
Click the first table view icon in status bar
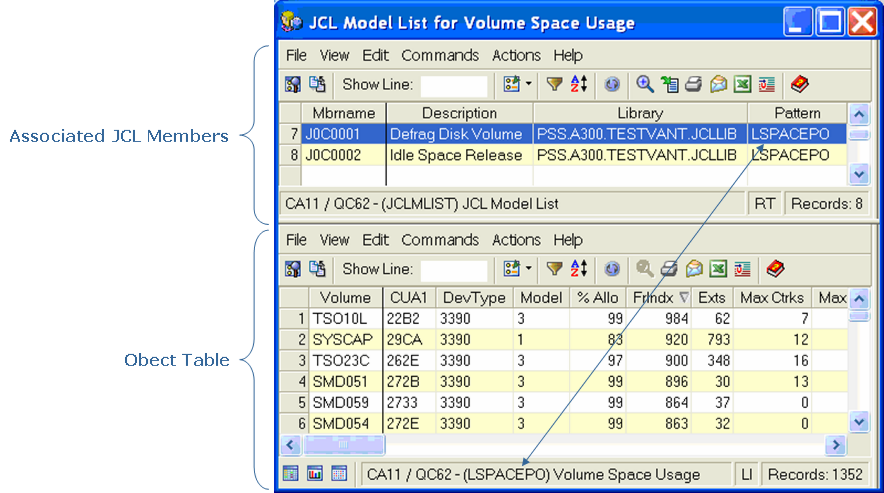click(x=291, y=474)
